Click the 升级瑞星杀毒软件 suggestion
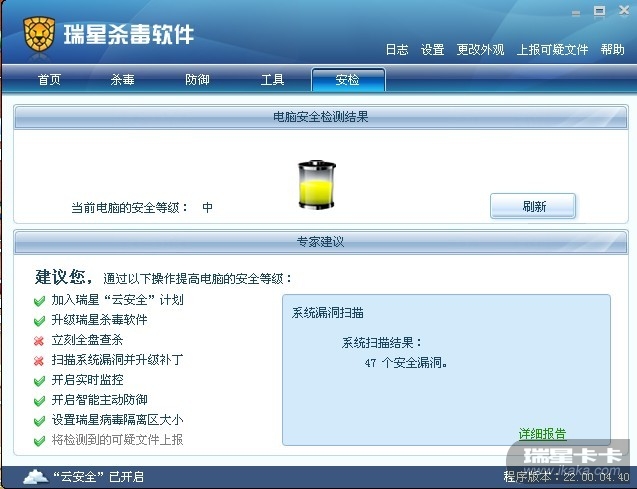637x489 pixels. 99,320
